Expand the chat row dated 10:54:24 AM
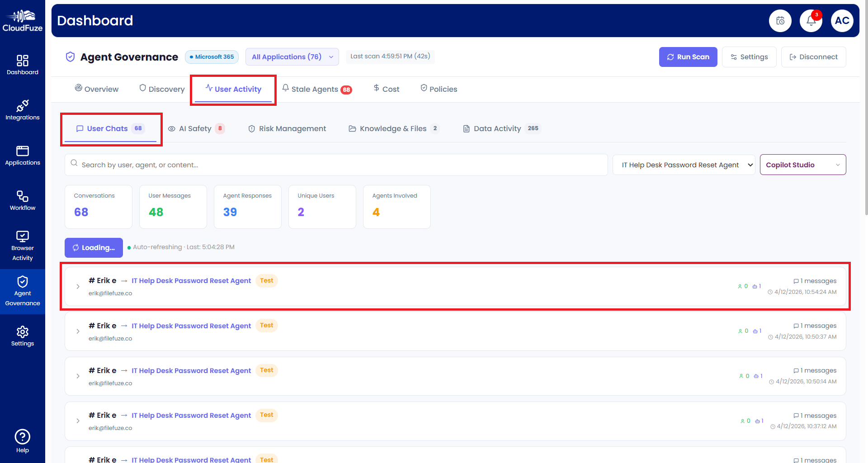This screenshot has height=463, width=868. pyautogui.click(x=78, y=287)
